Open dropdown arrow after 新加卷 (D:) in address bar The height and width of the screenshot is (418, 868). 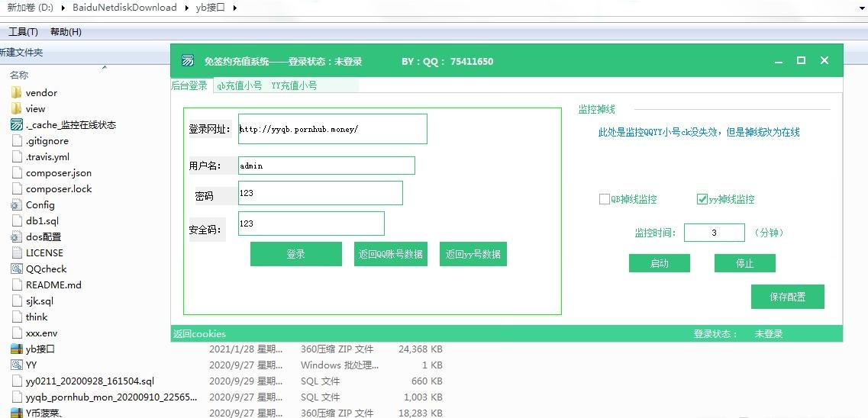pyautogui.click(x=63, y=8)
